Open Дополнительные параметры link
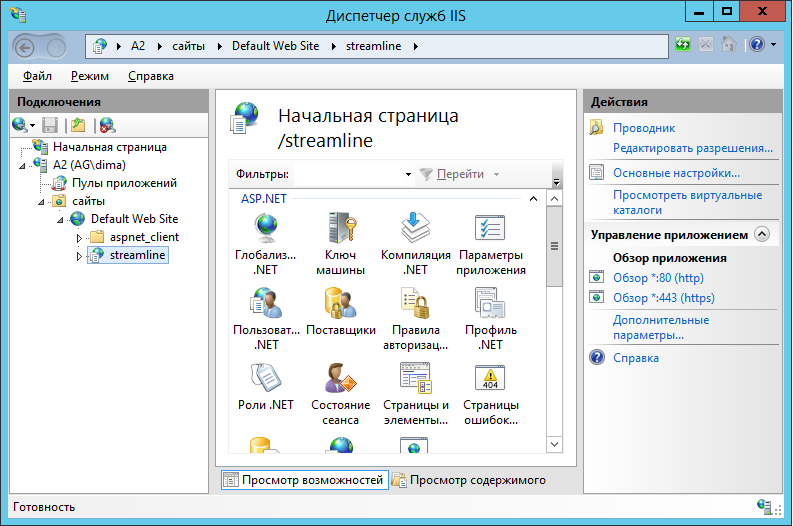The height and width of the screenshot is (526, 793). (x=661, y=327)
